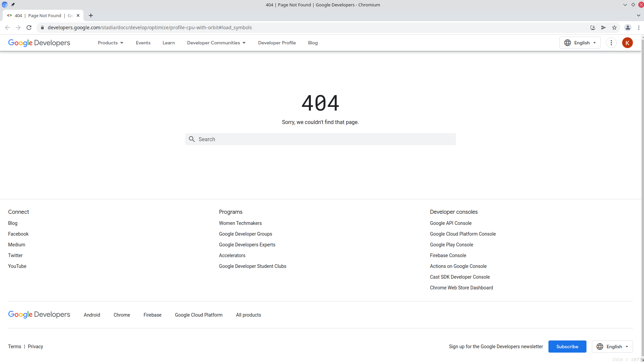Click the Subscribe newsletter button
The image size is (644, 362).
(567, 347)
